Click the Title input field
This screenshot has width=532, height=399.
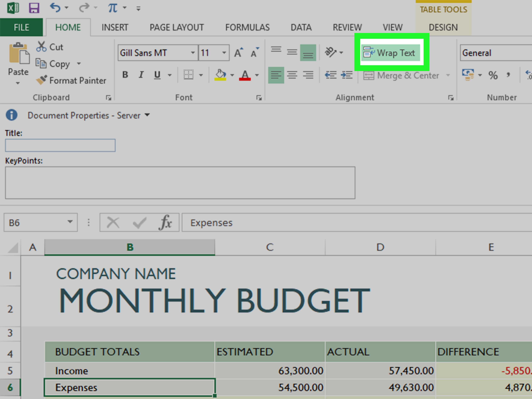click(x=60, y=145)
